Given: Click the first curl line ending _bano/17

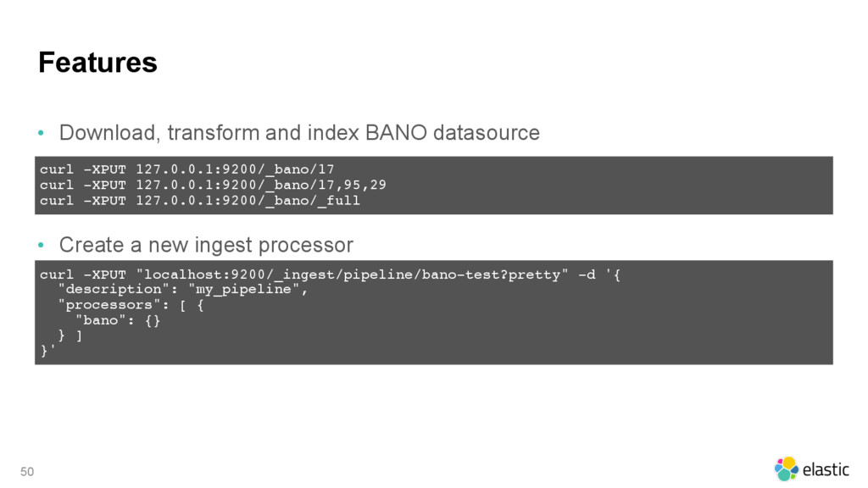Looking at the screenshot, I should (x=187, y=169).
